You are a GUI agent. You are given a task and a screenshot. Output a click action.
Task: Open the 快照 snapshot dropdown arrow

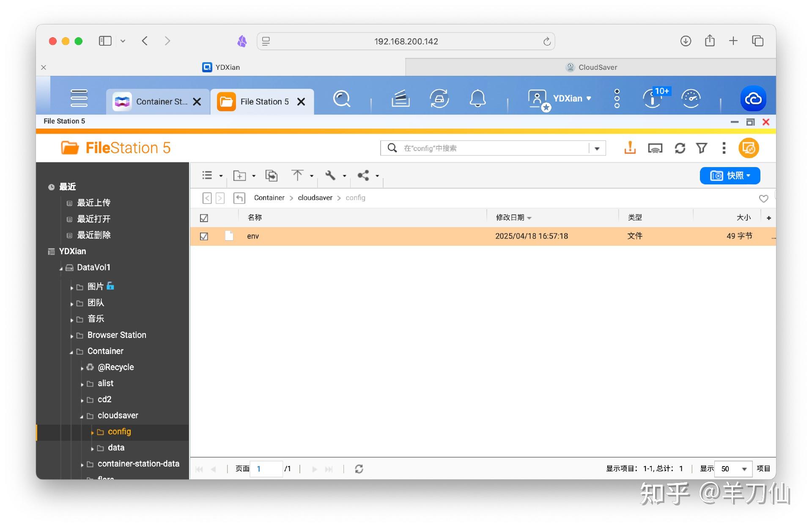pyautogui.click(x=749, y=176)
